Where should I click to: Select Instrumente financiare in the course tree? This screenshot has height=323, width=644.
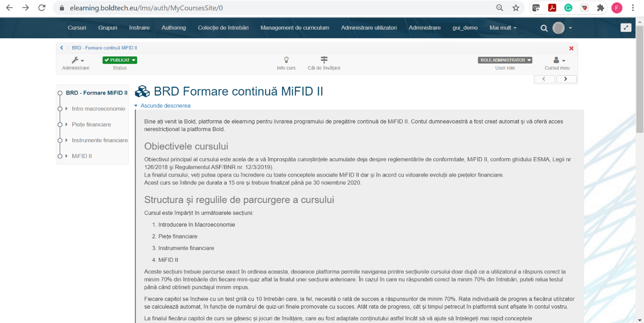coord(100,140)
